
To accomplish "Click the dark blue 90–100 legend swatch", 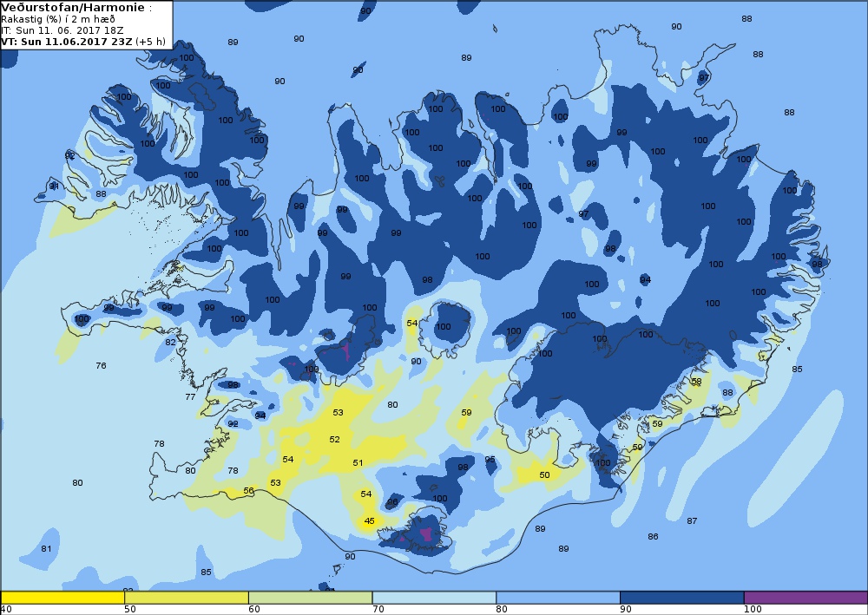I will coord(682,598).
